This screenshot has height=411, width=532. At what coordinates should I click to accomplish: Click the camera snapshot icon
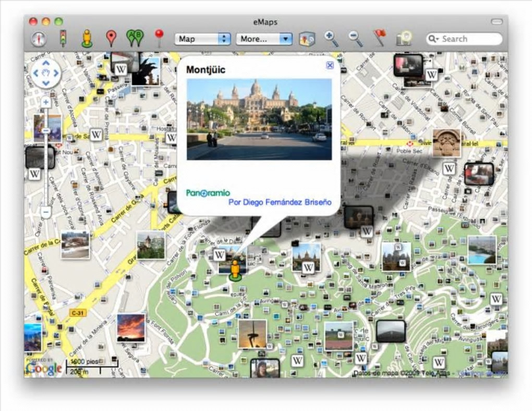click(404, 39)
